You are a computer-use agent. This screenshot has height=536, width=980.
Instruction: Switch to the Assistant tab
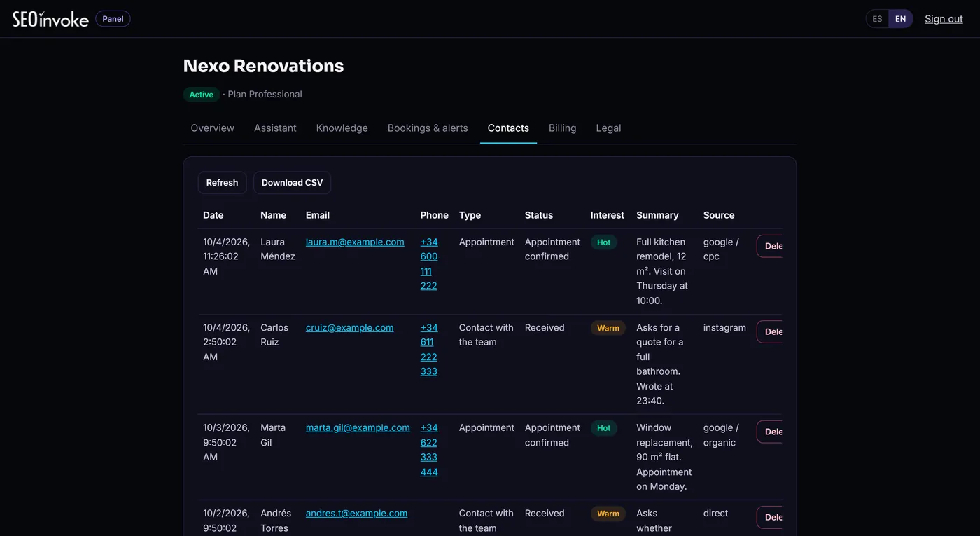(x=275, y=128)
